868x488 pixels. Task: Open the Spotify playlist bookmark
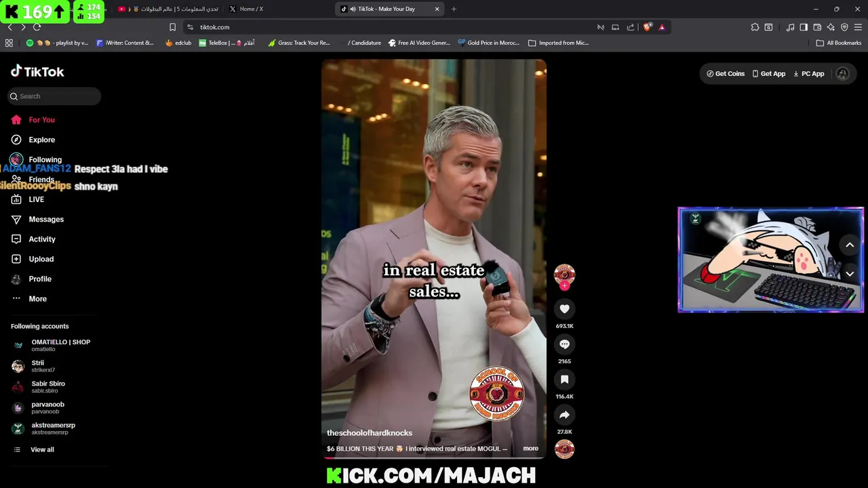(x=57, y=43)
